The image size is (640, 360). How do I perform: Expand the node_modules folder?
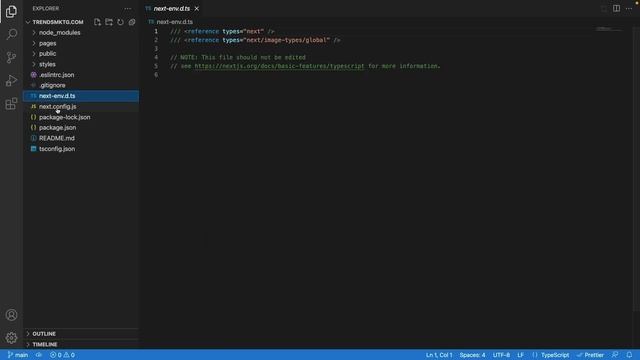pos(81,33)
